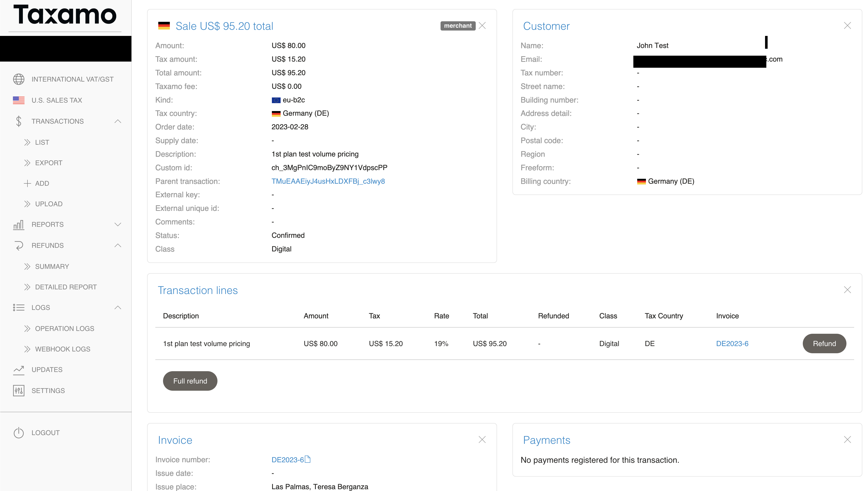Click the Refunds return-arrow icon

[x=18, y=246]
